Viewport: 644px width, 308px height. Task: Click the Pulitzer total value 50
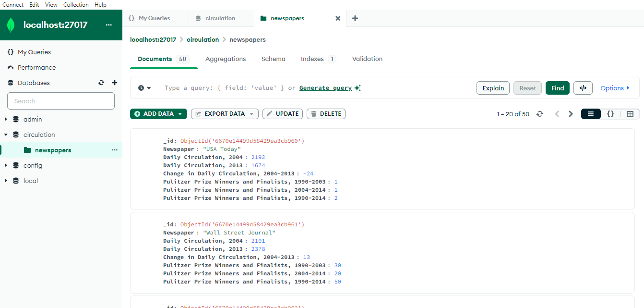tap(338, 282)
